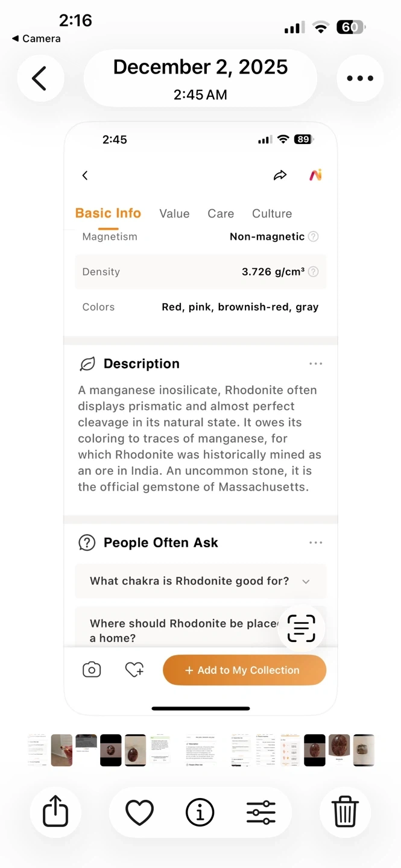Switch to the Value tab
This screenshot has width=401, height=868.
click(174, 214)
